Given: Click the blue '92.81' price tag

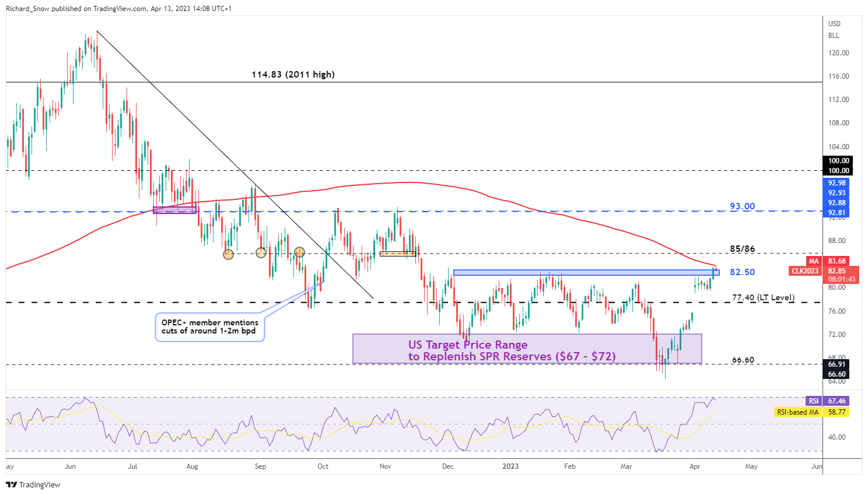Looking at the screenshot, I should point(837,213).
